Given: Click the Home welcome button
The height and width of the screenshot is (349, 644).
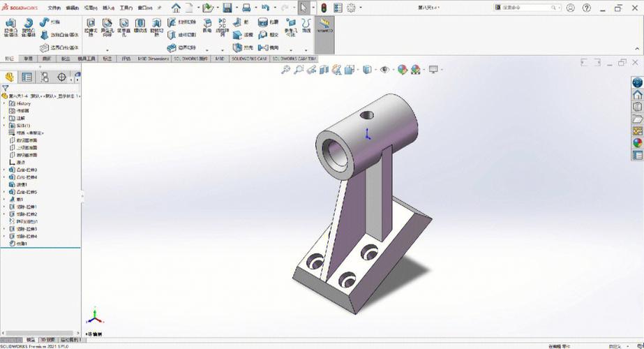Looking at the screenshot, I should tap(176, 8).
